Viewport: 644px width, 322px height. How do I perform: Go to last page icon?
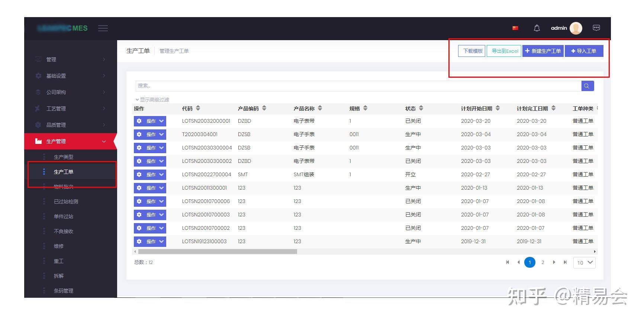tap(565, 262)
